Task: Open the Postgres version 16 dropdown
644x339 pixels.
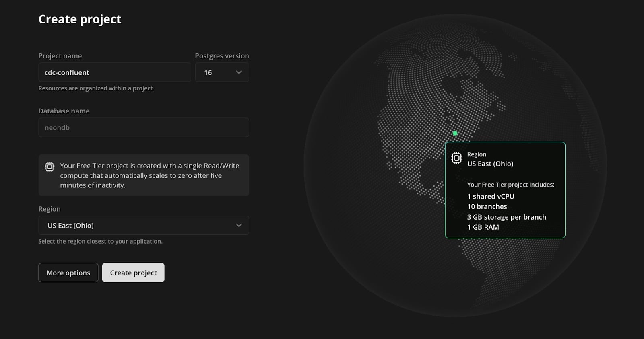Action: click(x=222, y=72)
